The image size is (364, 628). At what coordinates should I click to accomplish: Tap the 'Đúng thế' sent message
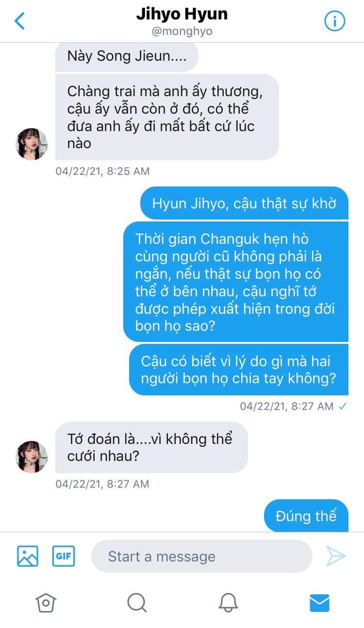[x=306, y=516]
